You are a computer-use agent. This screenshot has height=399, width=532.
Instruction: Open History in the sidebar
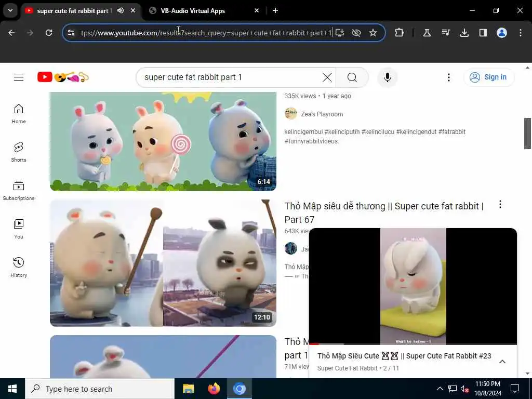[19, 268]
